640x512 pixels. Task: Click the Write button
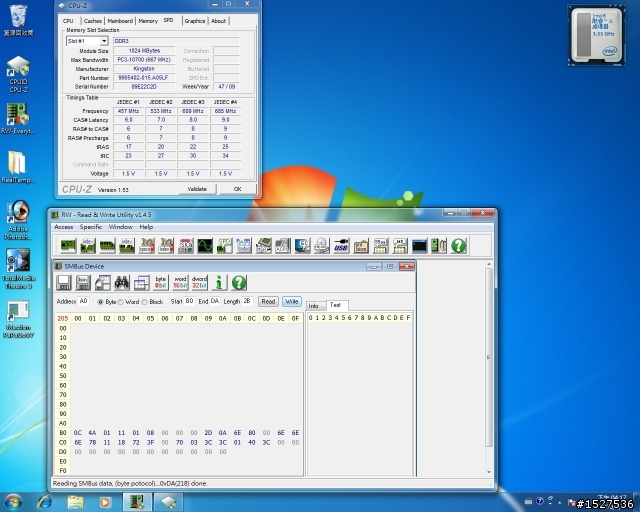pos(291,302)
